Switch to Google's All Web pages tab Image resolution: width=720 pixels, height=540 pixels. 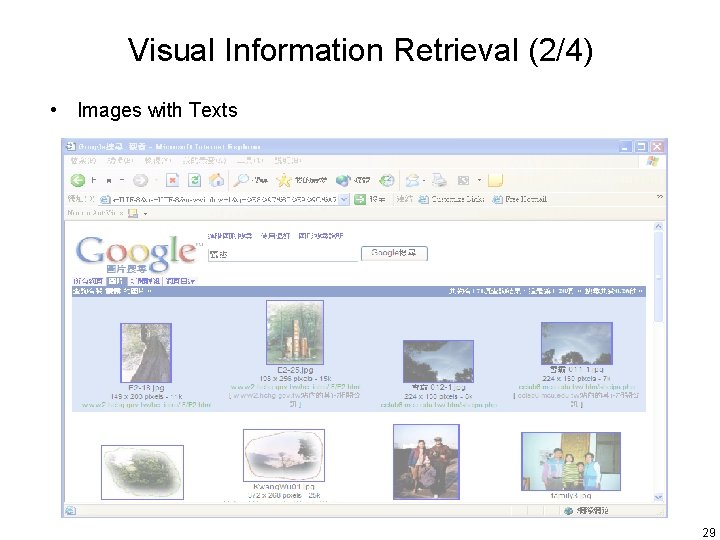(89, 281)
